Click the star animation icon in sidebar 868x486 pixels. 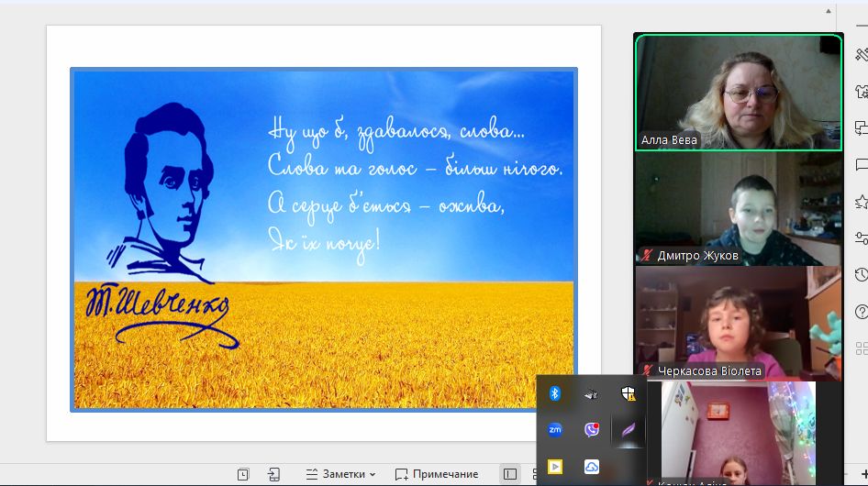(x=861, y=202)
